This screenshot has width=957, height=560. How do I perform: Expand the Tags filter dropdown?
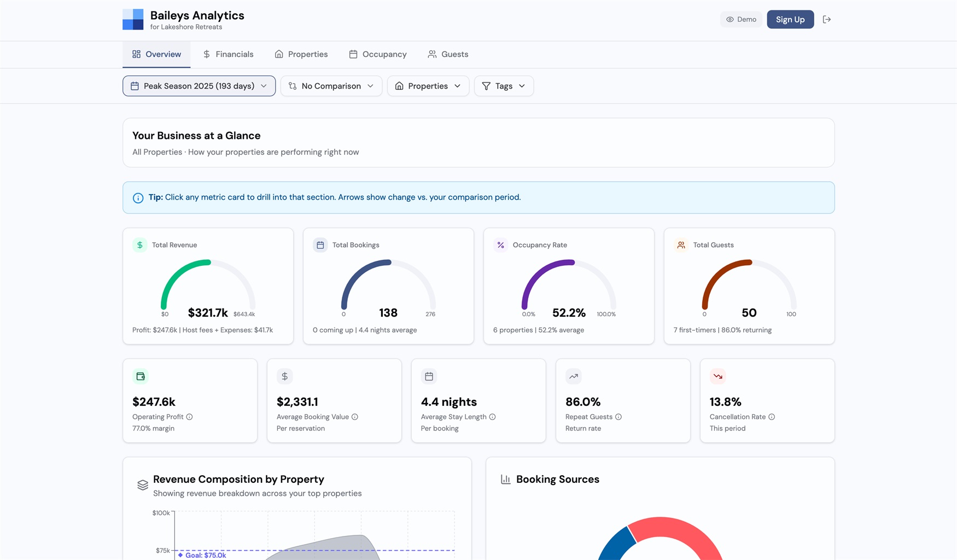pyautogui.click(x=504, y=86)
